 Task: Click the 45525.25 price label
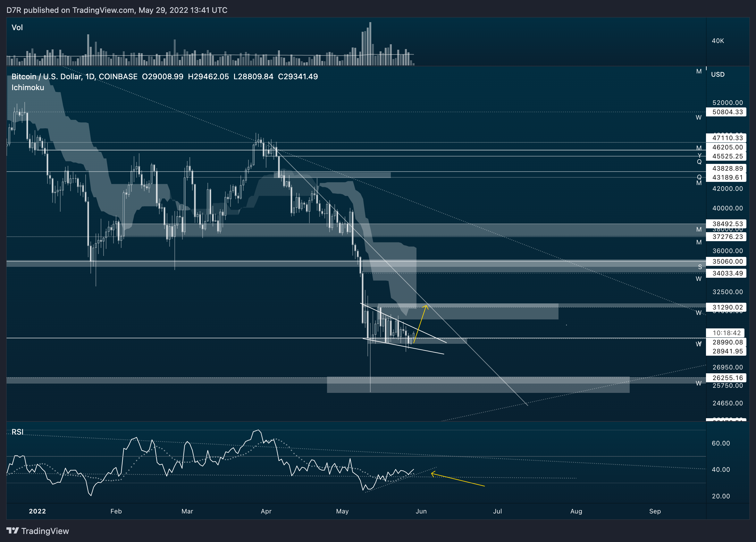[x=726, y=156]
